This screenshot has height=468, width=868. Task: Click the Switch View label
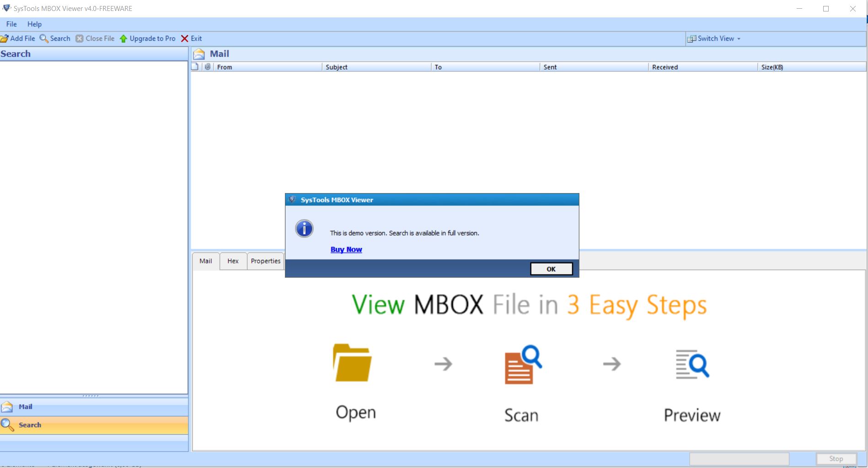tap(716, 38)
